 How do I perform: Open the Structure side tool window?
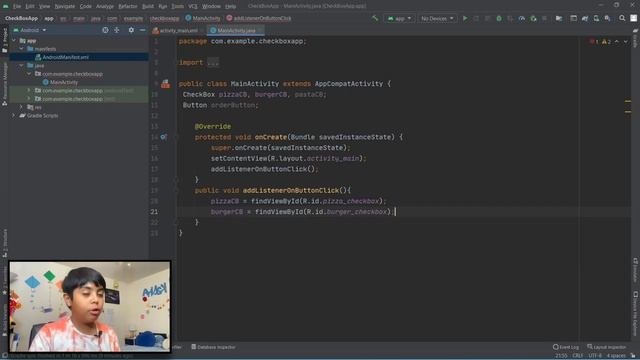[x=5, y=243]
